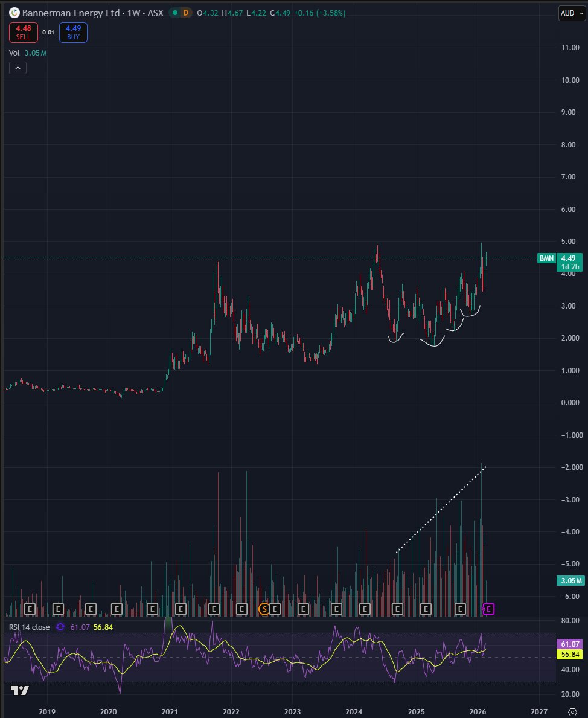Image resolution: width=588 pixels, height=718 pixels.
Task: Click the C4.49 close value
Action: [x=280, y=13]
